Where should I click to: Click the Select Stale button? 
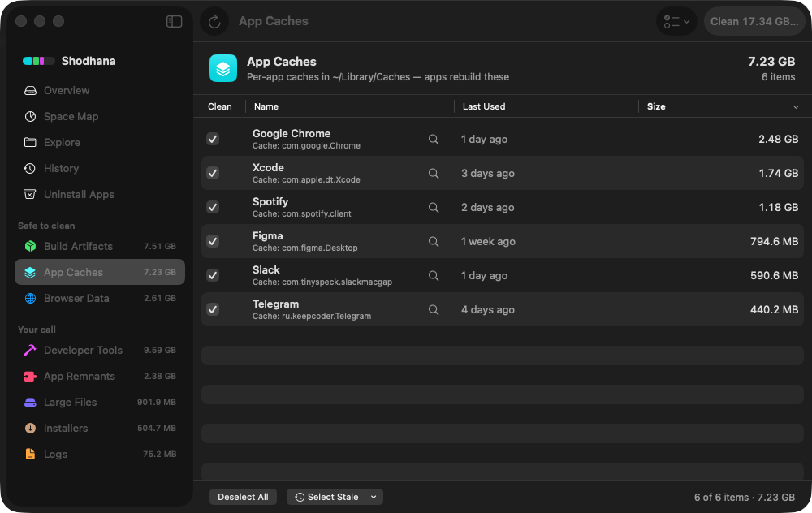(327, 497)
